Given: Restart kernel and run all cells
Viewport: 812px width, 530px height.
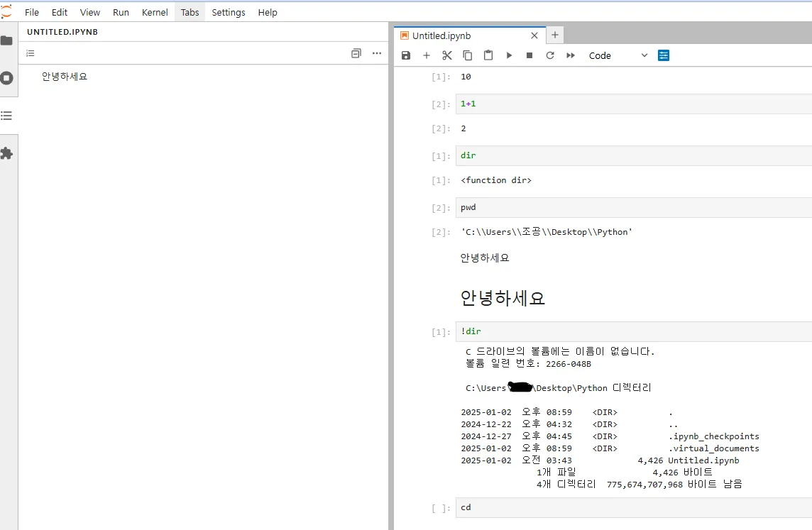Looking at the screenshot, I should click(571, 55).
